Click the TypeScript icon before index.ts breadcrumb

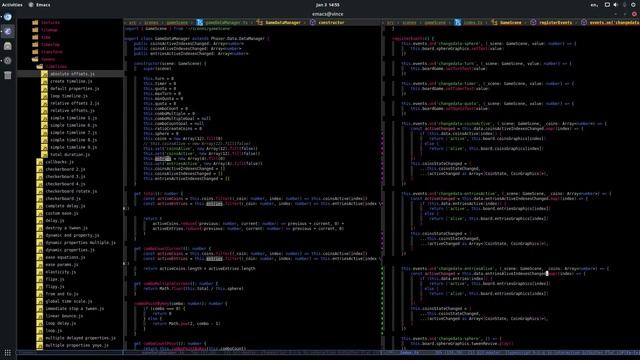click(x=458, y=22)
